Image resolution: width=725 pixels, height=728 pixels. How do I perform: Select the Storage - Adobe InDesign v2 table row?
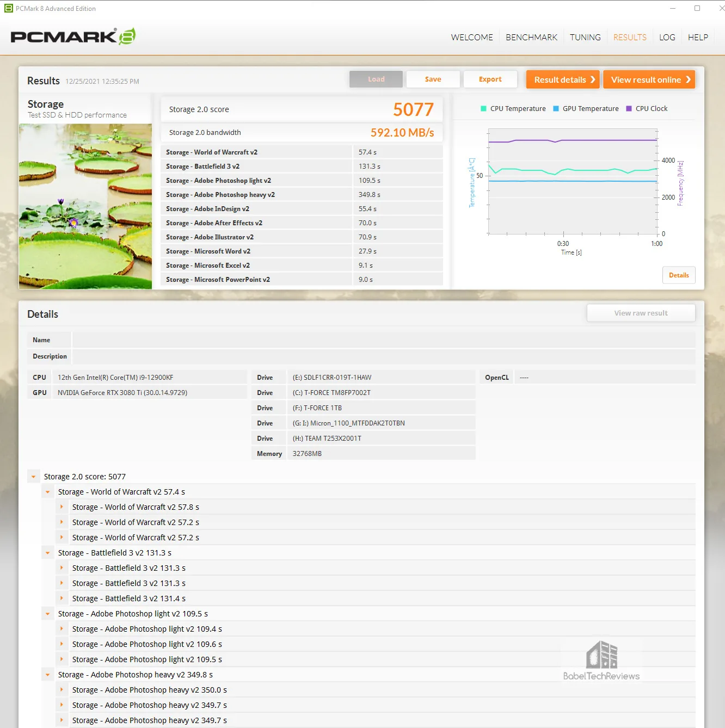[302, 209]
